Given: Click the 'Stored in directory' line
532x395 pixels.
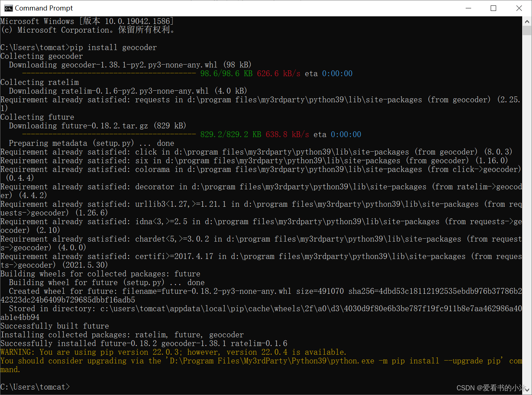Looking at the screenshot, I should (261, 313).
